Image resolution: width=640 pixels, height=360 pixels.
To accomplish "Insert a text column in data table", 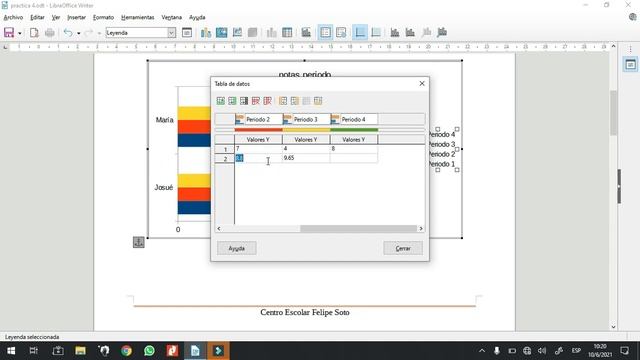I will pos(244,101).
